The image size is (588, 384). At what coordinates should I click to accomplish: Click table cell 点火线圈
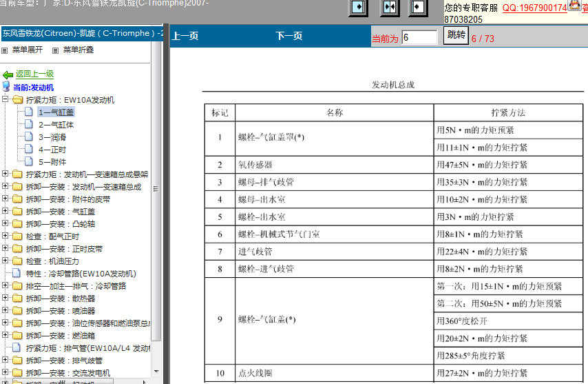(x=334, y=373)
